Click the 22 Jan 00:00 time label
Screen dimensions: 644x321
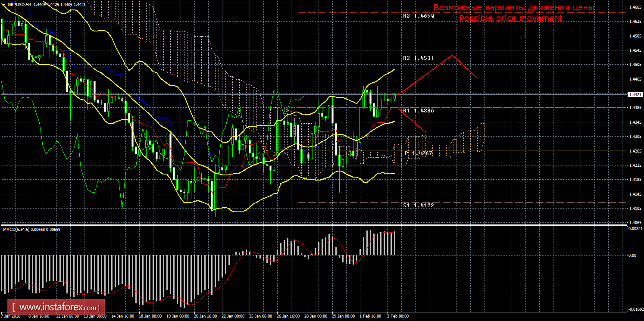(233, 316)
